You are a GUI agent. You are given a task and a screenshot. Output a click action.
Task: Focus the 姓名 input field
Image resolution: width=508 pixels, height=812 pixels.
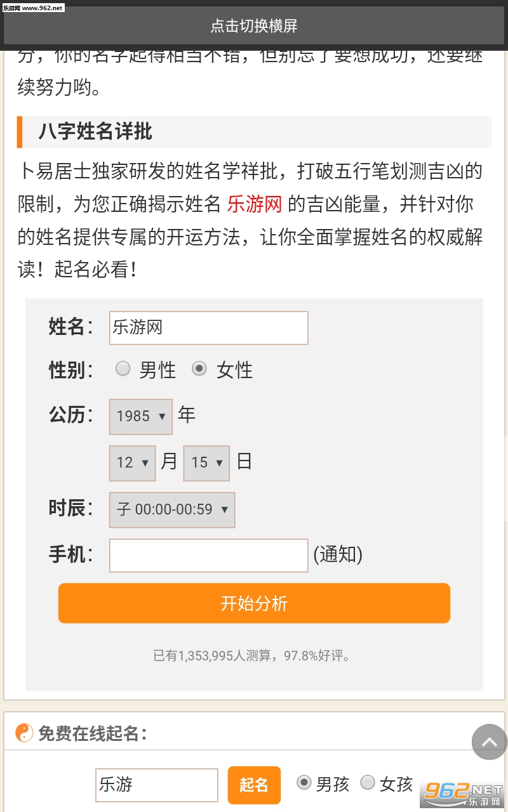point(208,327)
